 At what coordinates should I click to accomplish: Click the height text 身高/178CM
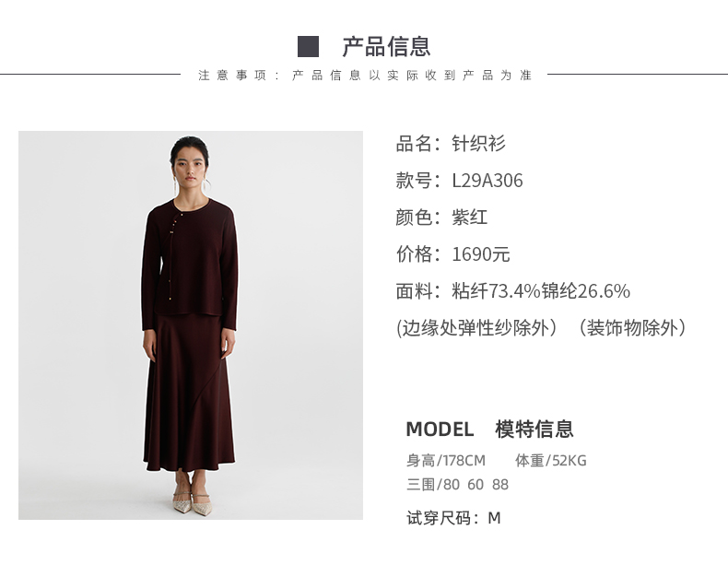tap(446, 461)
